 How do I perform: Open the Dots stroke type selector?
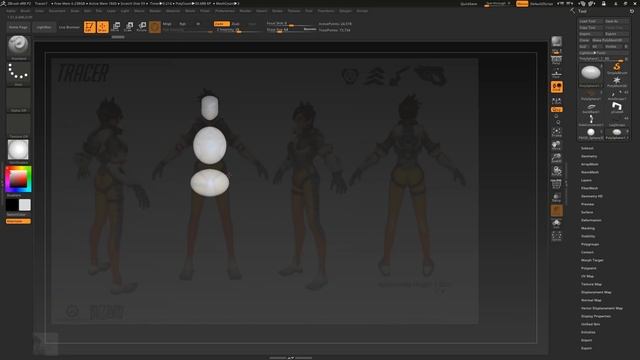pos(18,72)
